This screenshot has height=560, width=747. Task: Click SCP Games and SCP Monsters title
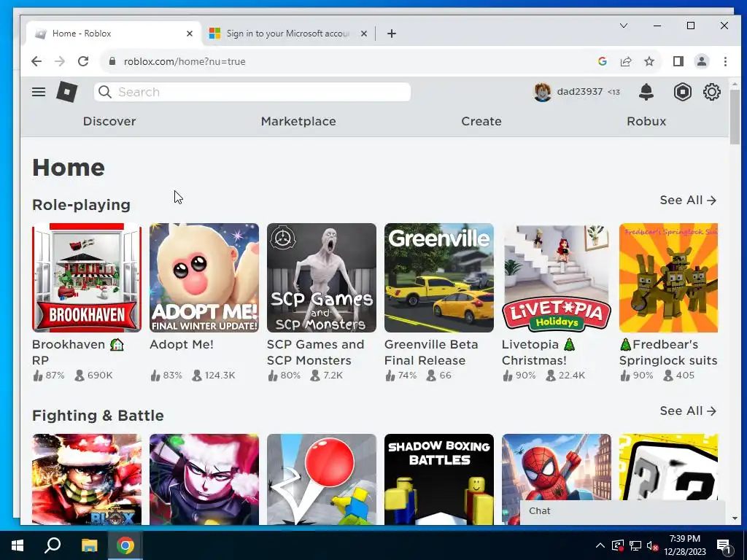click(315, 352)
